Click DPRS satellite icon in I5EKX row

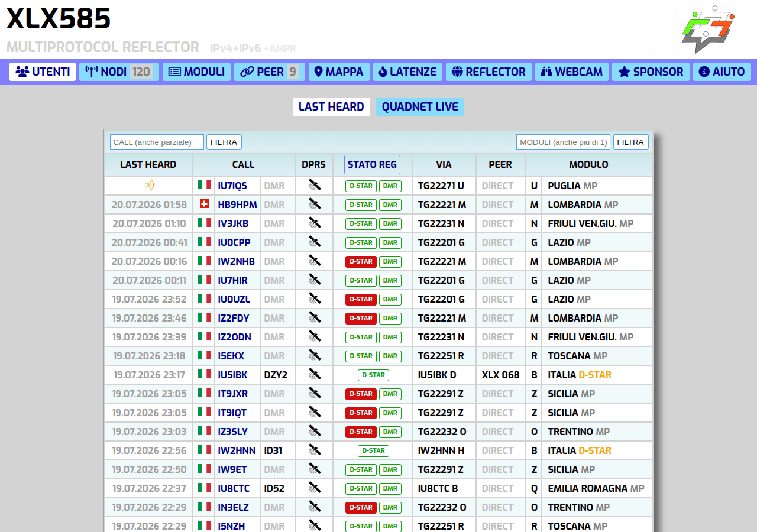[315, 355]
